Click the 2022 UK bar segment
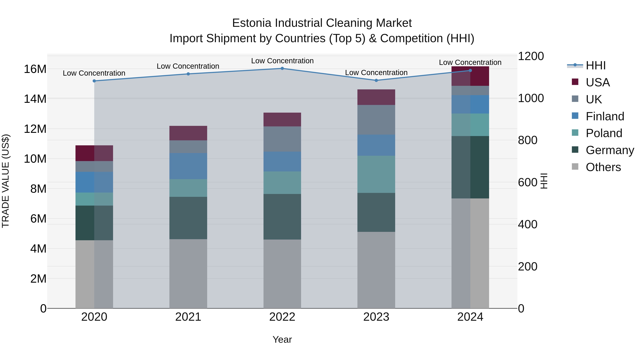The image size is (644, 362). [x=282, y=139]
